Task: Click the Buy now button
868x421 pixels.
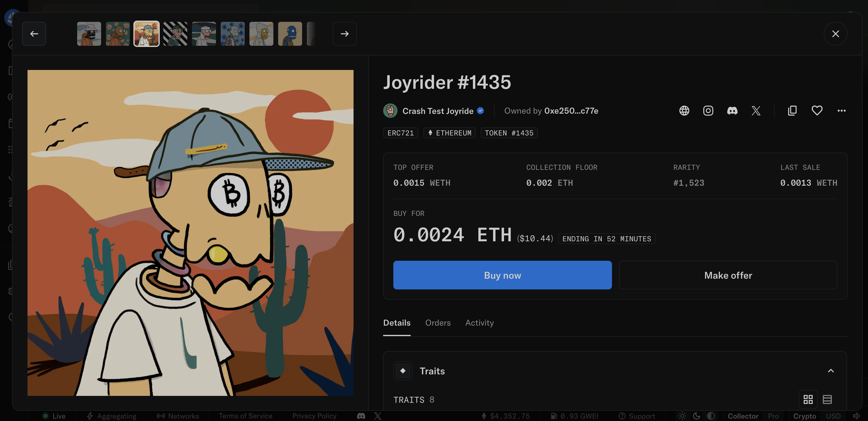Action: 502,275
